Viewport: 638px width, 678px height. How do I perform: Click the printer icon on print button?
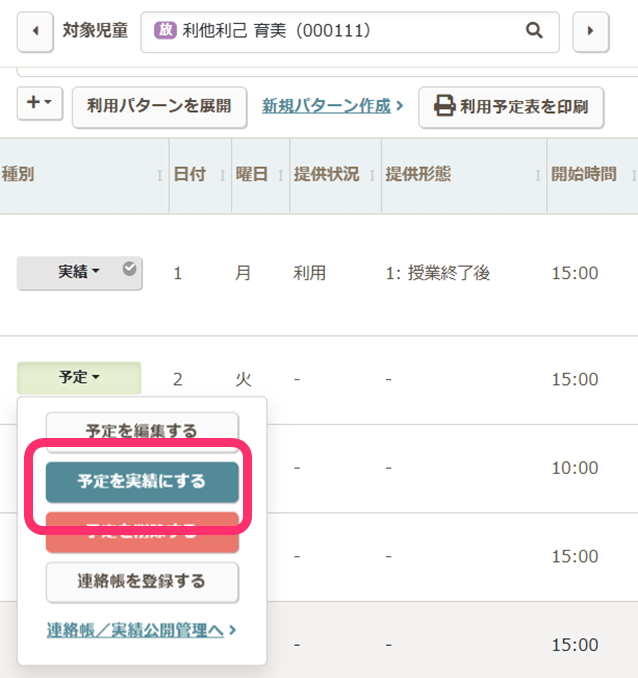point(444,105)
